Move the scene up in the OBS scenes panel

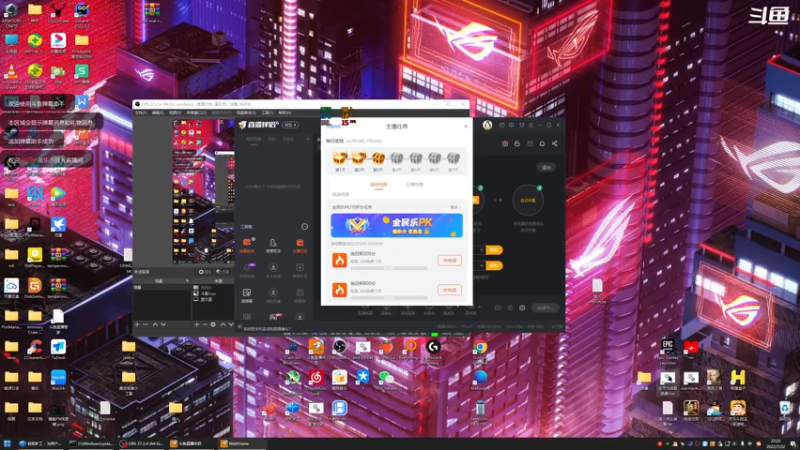tap(155, 324)
